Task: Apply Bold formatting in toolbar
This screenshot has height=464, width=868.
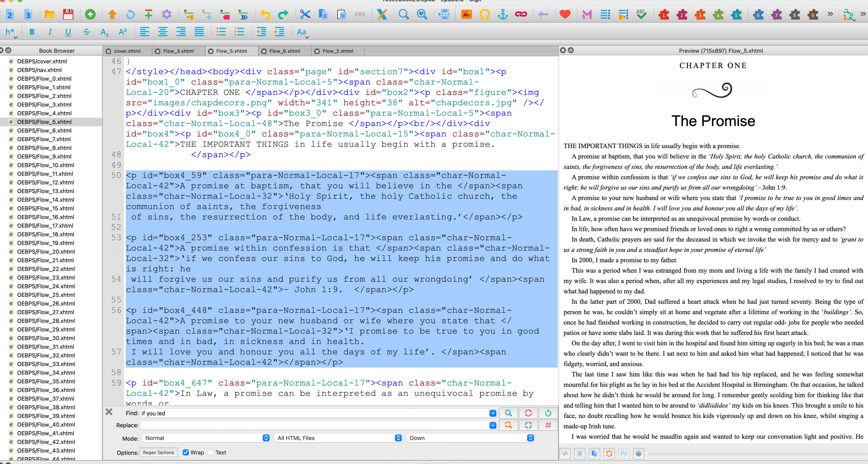Action: pyautogui.click(x=32, y=32)
